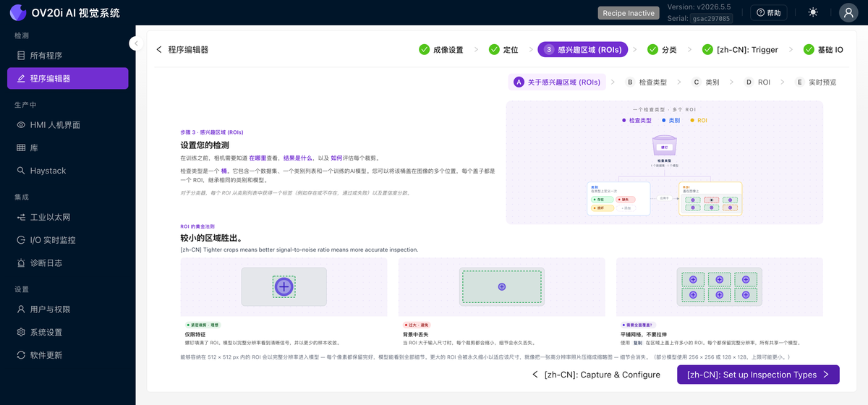Image resolution: width=868 pixels, height=405 pixels.
Task: Select sub-step A 关于感兴趣区域 (ROIs)
Action: [x=557, y=82]
